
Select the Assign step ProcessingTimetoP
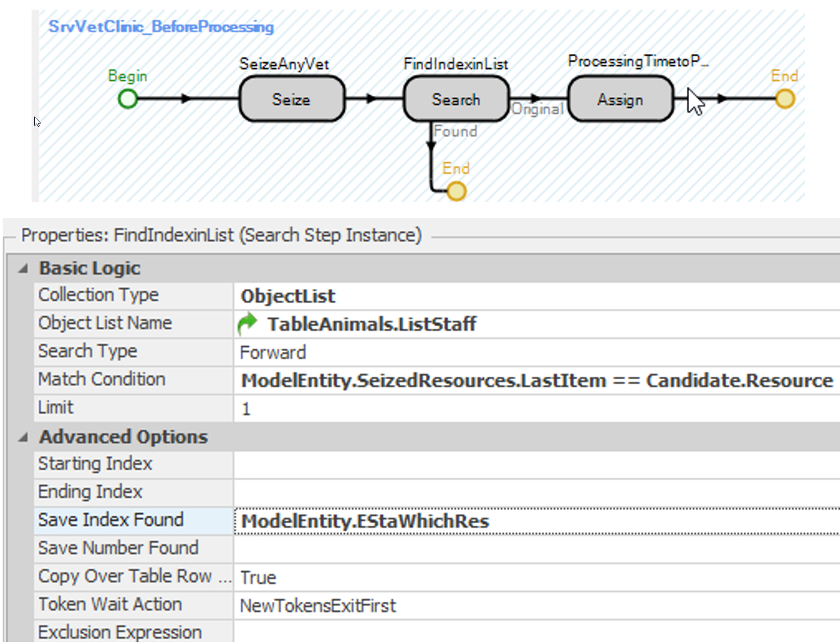[621, 99]
